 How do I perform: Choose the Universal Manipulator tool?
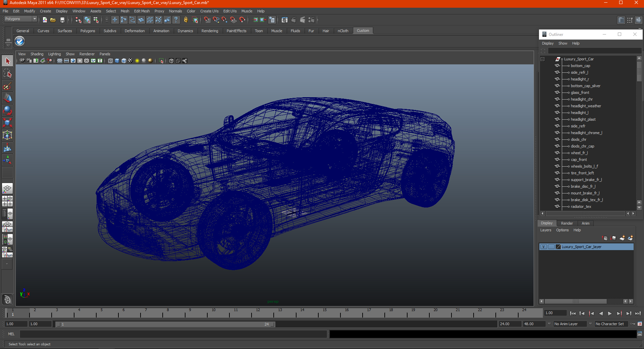tap(7, 135)
